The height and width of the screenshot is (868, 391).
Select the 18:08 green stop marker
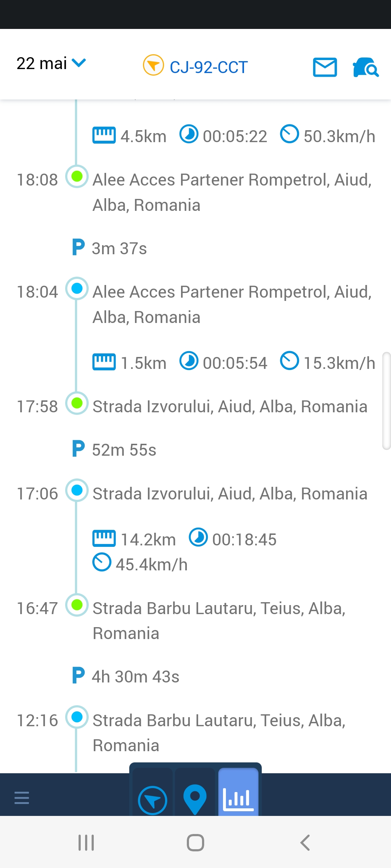coord(77,176)
